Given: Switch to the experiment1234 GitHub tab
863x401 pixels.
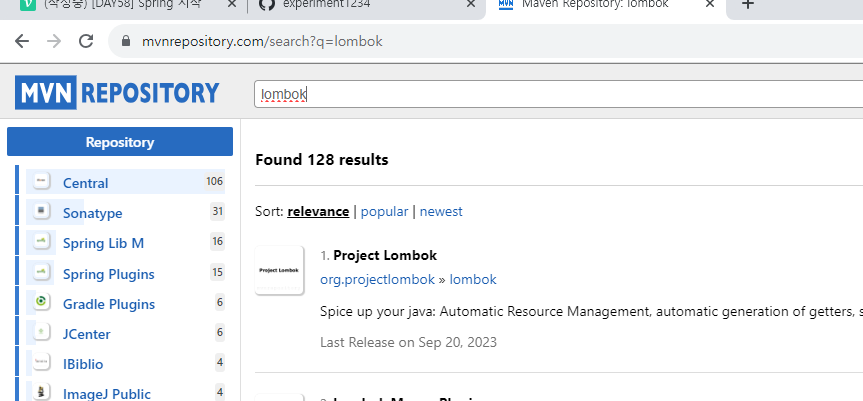Looking at the screenshot, I should pyautogui.click(x=326, y=4).
